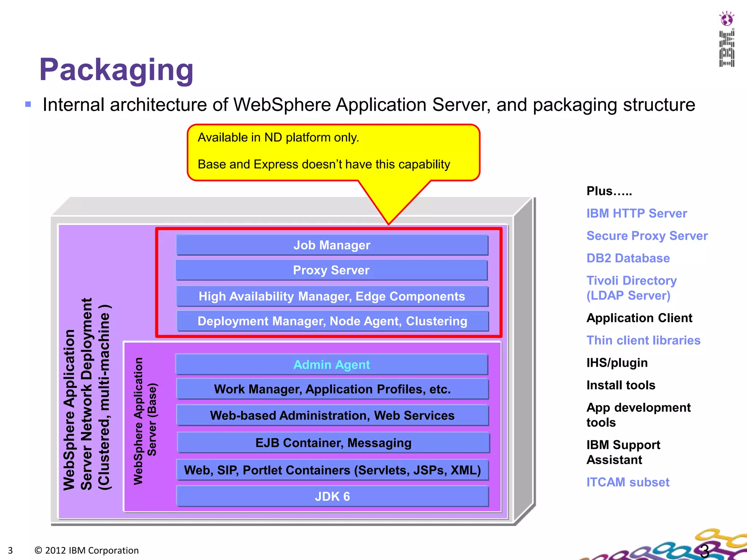The width and height of the screenshot is (747, 560).
Task: Click the JDK 6 bar
Action: pos(332,496)
